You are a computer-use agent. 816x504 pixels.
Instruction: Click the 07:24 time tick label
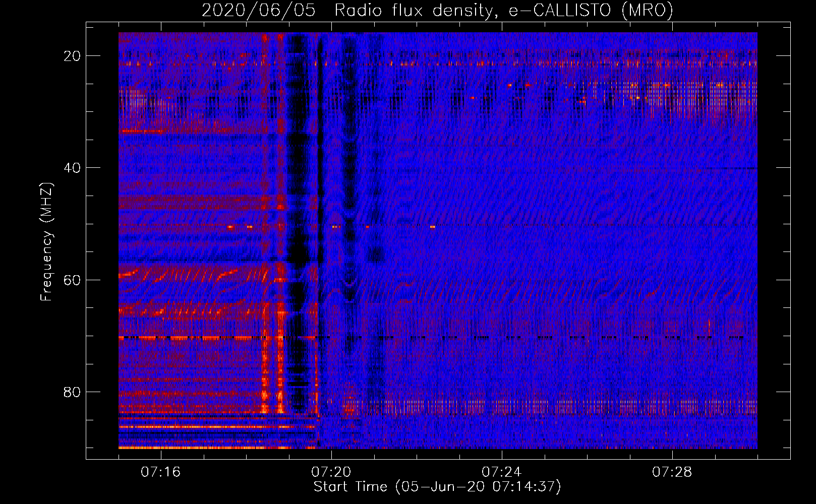point(501,472)
